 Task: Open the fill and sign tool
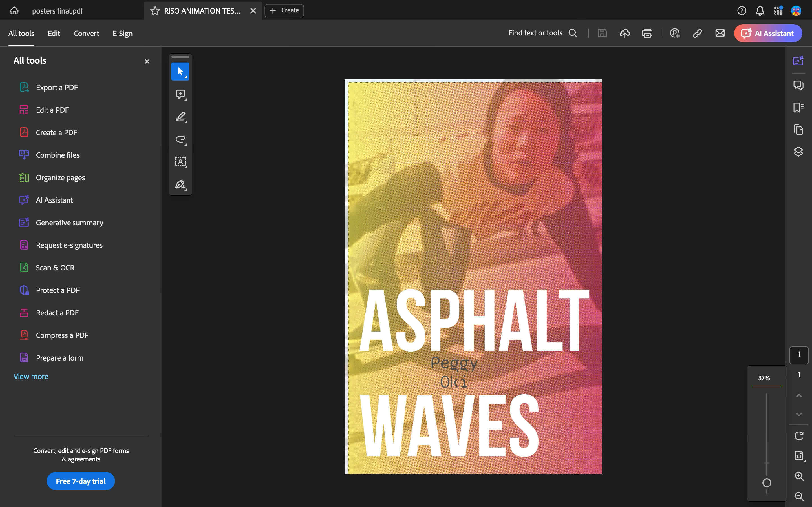click(180, 184)
